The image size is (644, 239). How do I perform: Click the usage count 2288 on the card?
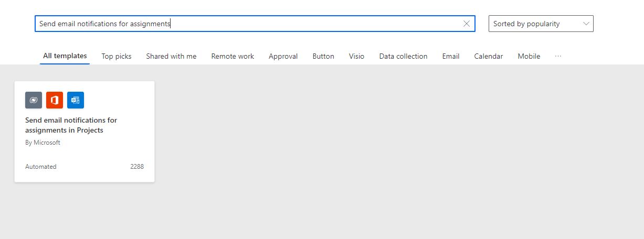137,167
